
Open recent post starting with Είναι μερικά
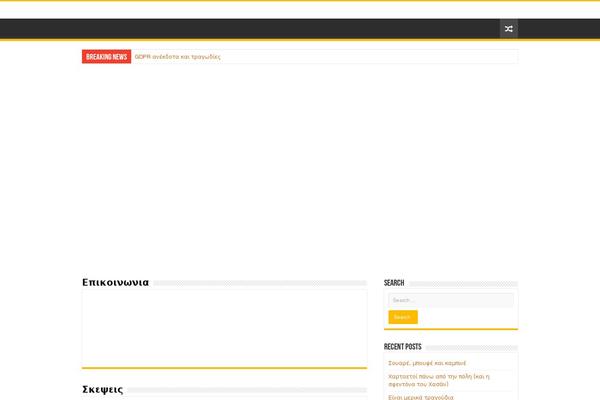point(421,397)
